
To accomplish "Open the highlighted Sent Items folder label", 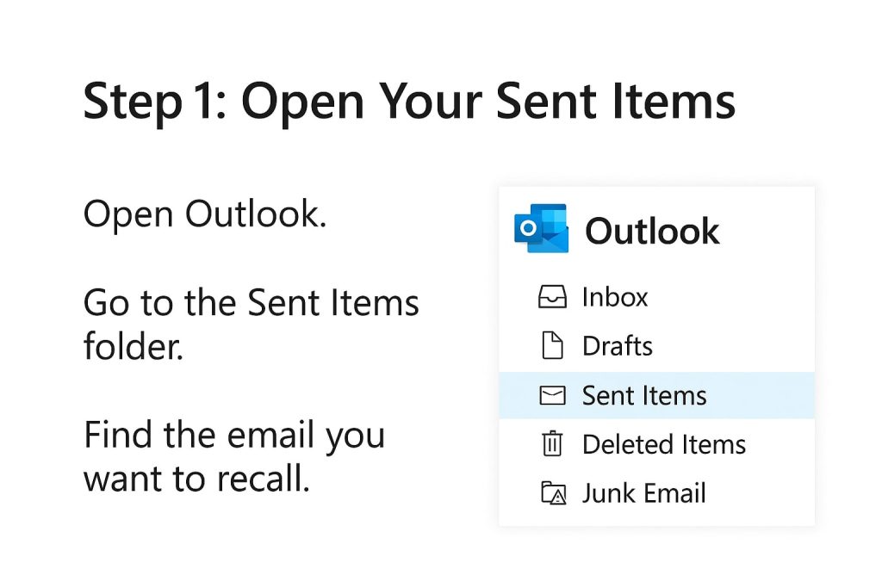I will [644, 396].
